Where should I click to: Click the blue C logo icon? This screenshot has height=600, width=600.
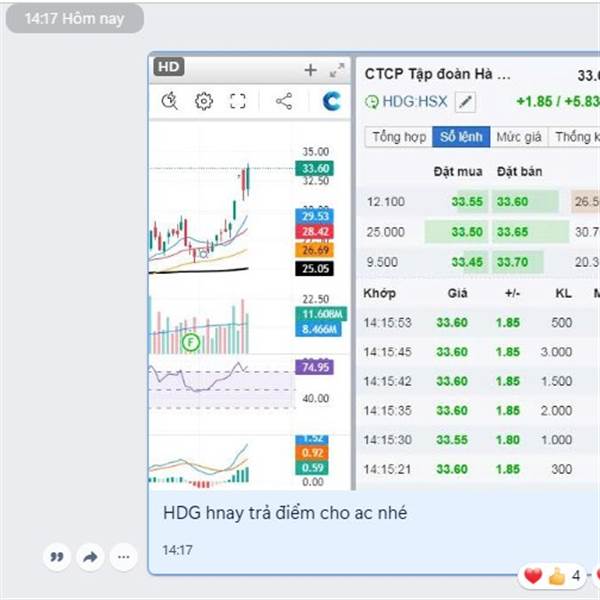[331, 101]
